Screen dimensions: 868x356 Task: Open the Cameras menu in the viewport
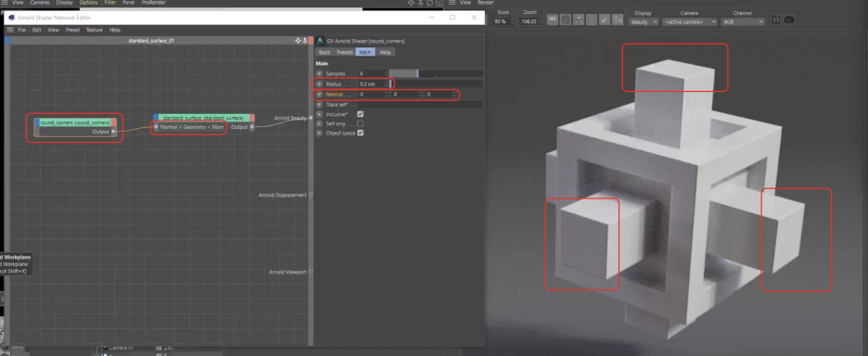click(40, 3)
